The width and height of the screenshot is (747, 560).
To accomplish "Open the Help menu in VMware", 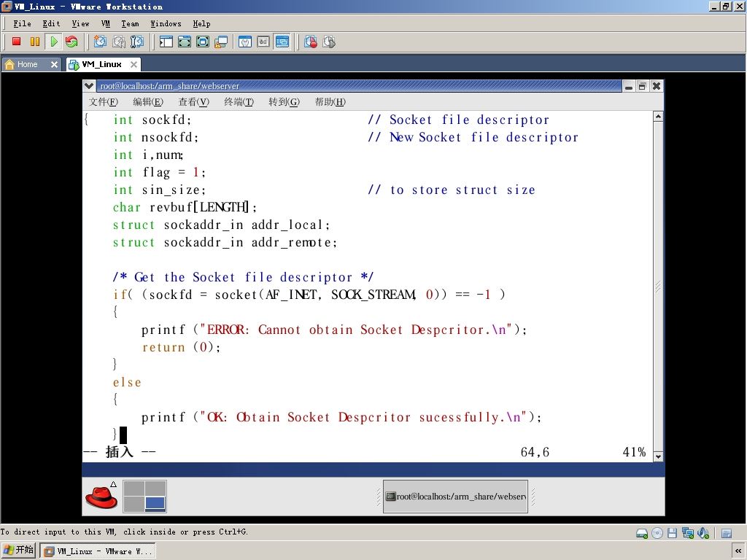I will pos(201,24).
